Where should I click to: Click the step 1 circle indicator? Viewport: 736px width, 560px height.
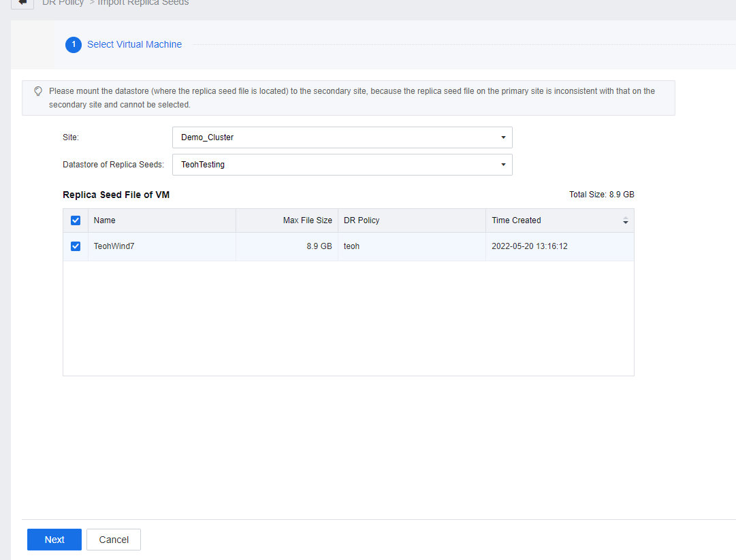click(x=74, y=44)
